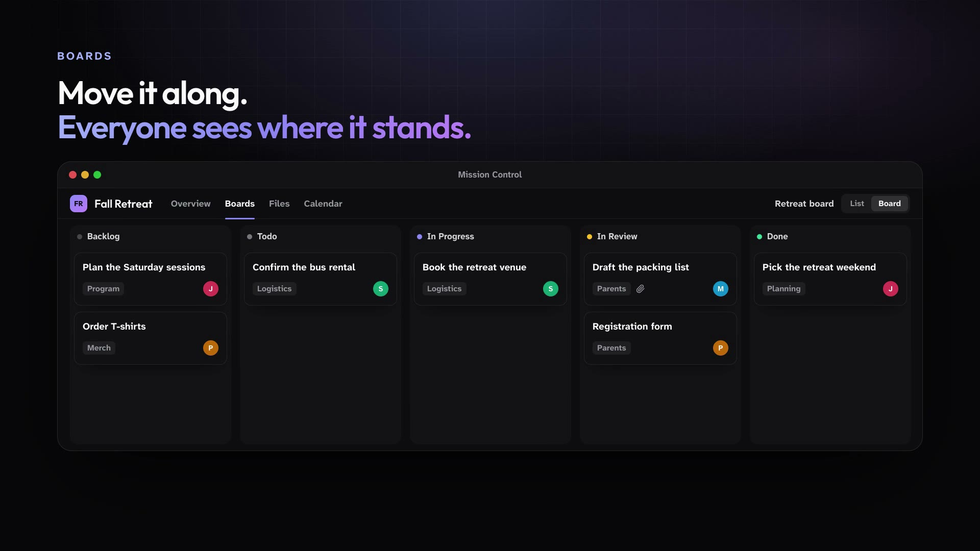Click the red close window button
The height and width of the screenshot is (551, 980).
point(73,174)
